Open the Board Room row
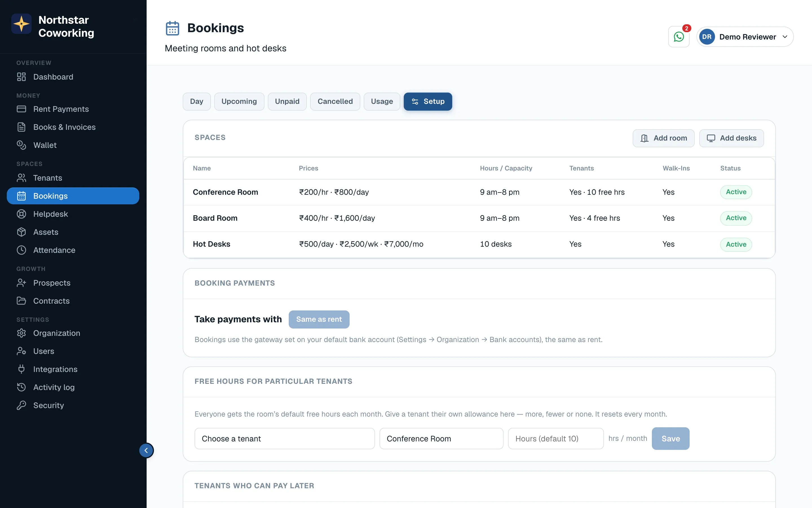812x508 pixels. click(x=479, y=218)
